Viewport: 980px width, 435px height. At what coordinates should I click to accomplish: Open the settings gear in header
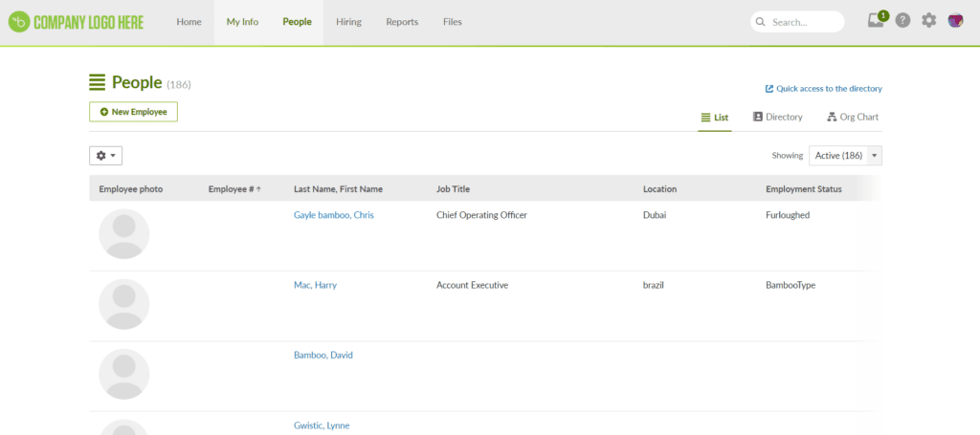coord(929,21)
